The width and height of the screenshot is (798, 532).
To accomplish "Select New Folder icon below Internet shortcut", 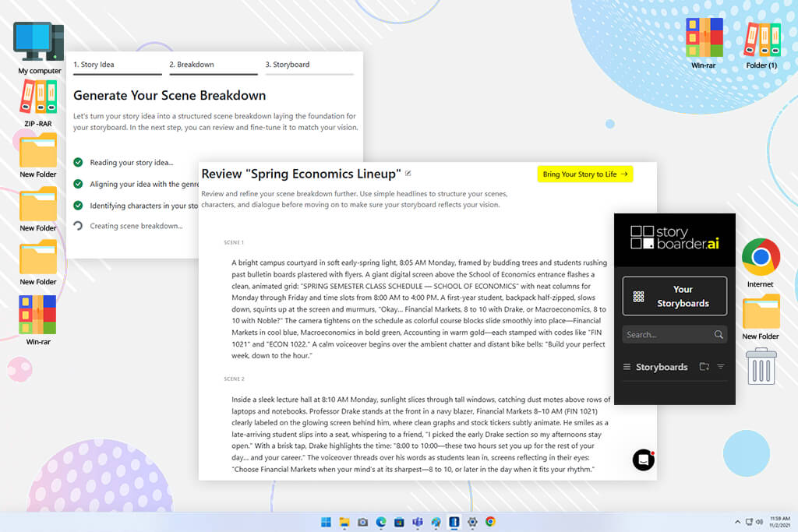I will tap(761, 317).
